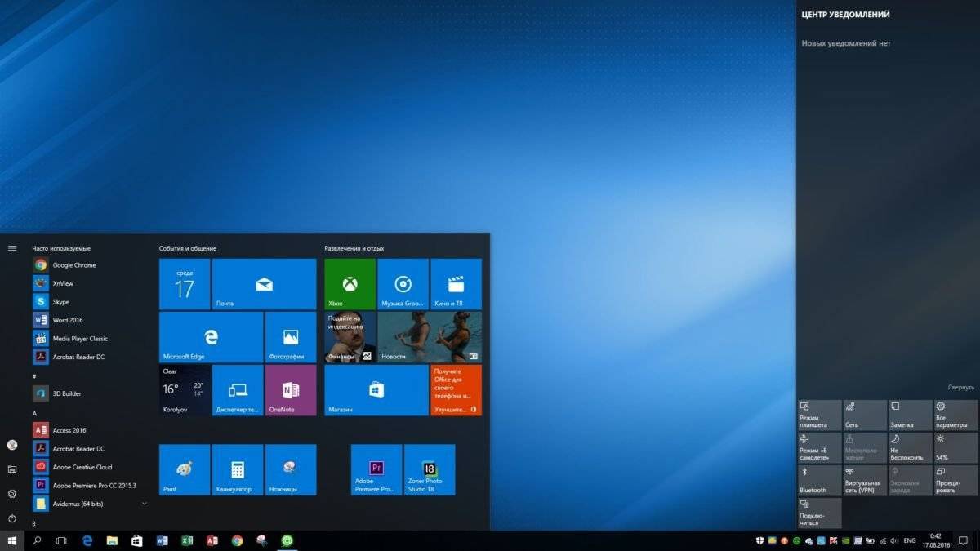Jump to apps via letter A header
Viewport: 980px width, 551px height.
click(35, 413)
